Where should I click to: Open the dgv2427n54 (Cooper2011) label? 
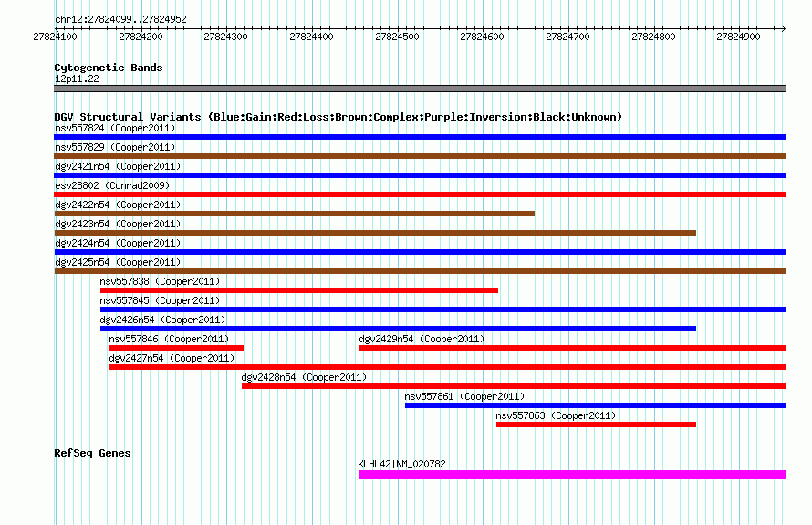(x=172, y=358)
